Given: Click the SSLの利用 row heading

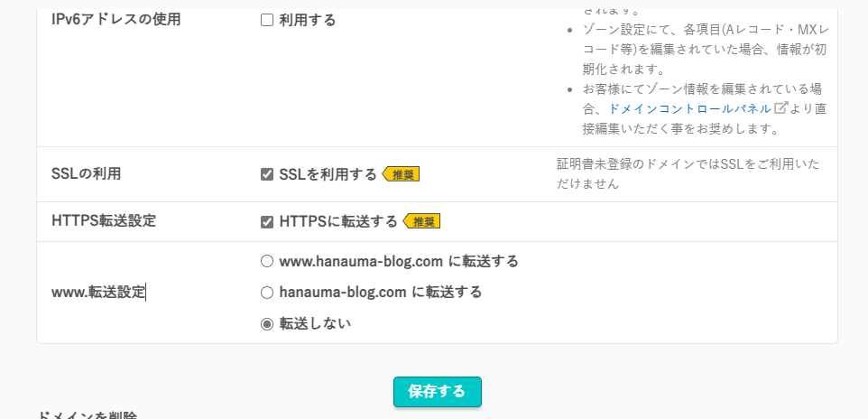Looking at the screenshot, I should (86, 174).
